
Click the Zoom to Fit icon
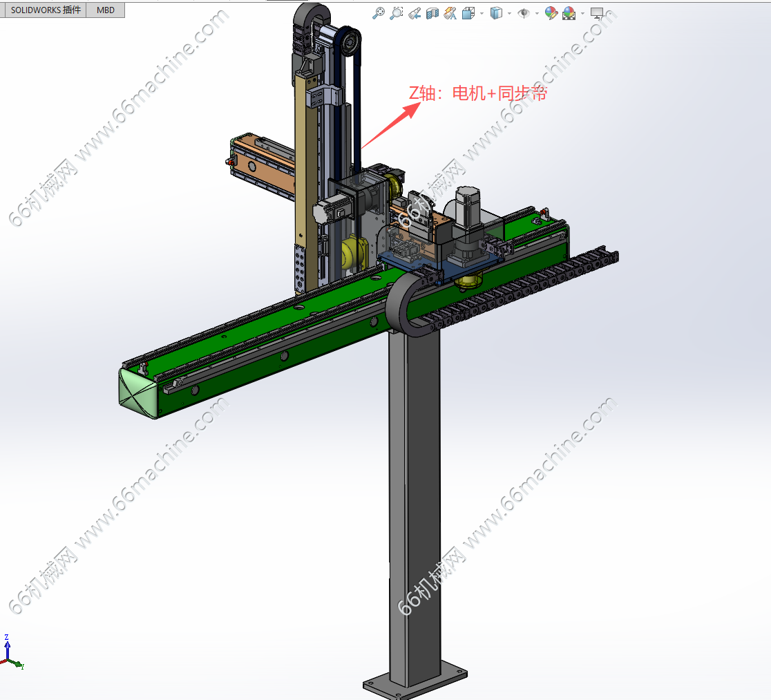(x=378, y=12)
